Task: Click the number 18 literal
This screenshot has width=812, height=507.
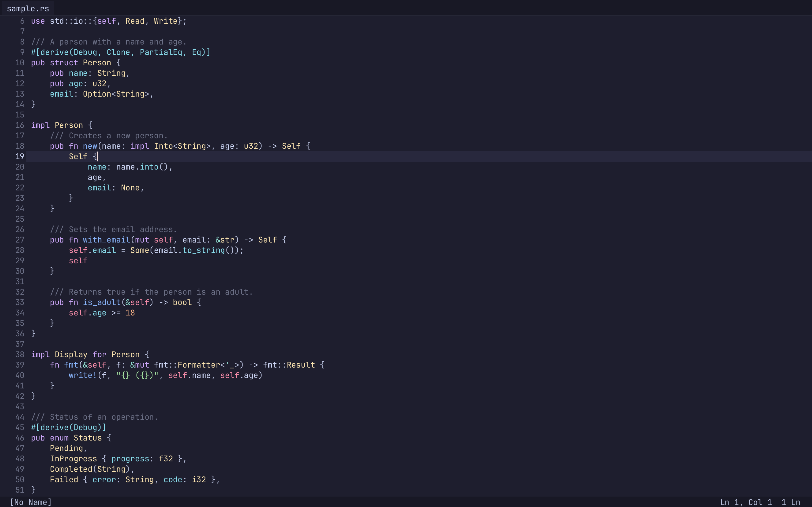Action: click(130, 313)
